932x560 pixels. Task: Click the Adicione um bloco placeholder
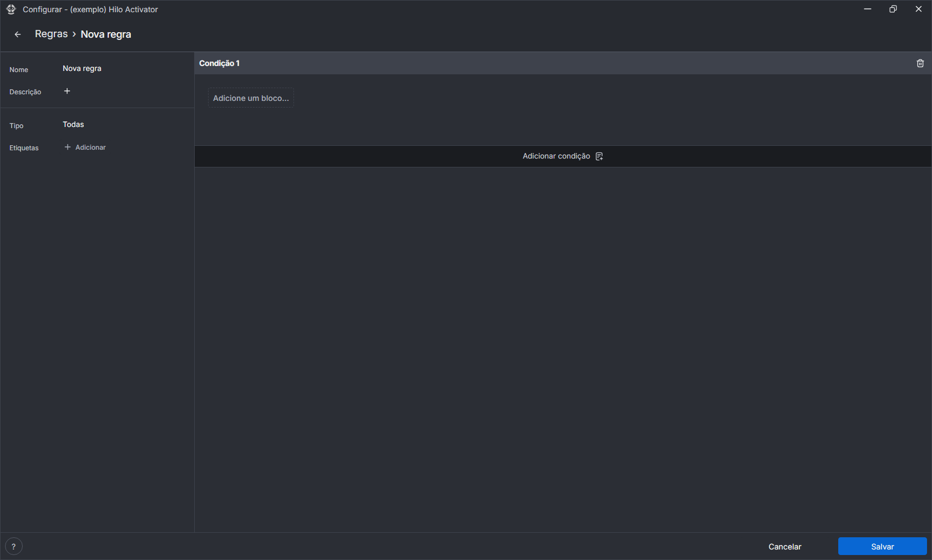point(251,98)
